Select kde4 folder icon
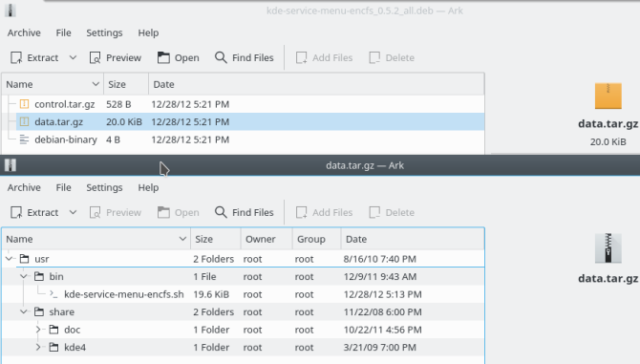 (53, 348)
